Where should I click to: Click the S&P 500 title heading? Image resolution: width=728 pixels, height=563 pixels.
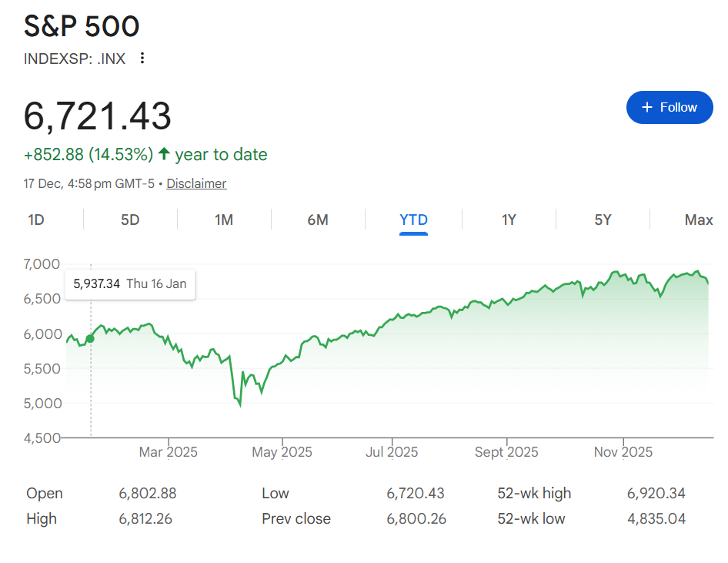click(82, 26)
